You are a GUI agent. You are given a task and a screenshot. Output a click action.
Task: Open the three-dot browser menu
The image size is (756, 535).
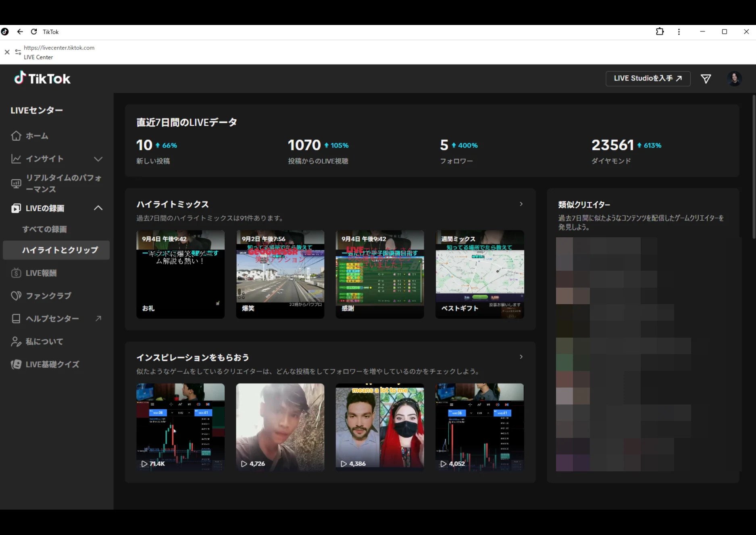pyautogui.click(x=679, y=31)
